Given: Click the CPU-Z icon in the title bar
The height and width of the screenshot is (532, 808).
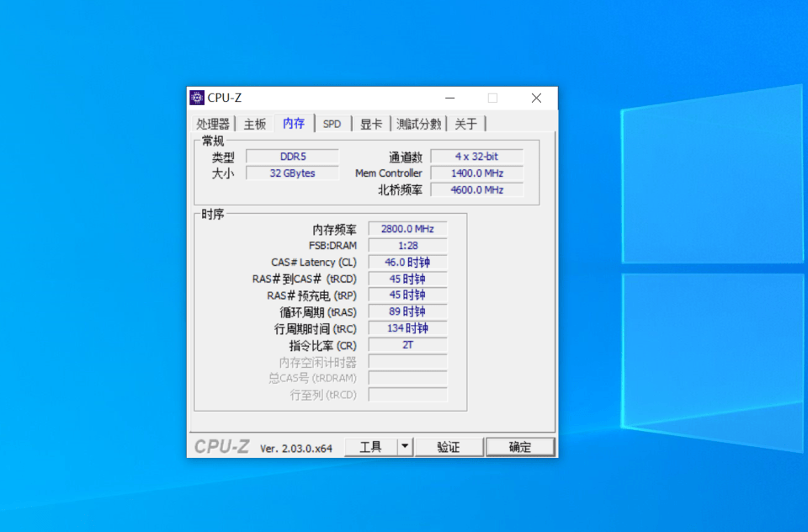Looking at the screenshot, I should click(x=196, y=97).
